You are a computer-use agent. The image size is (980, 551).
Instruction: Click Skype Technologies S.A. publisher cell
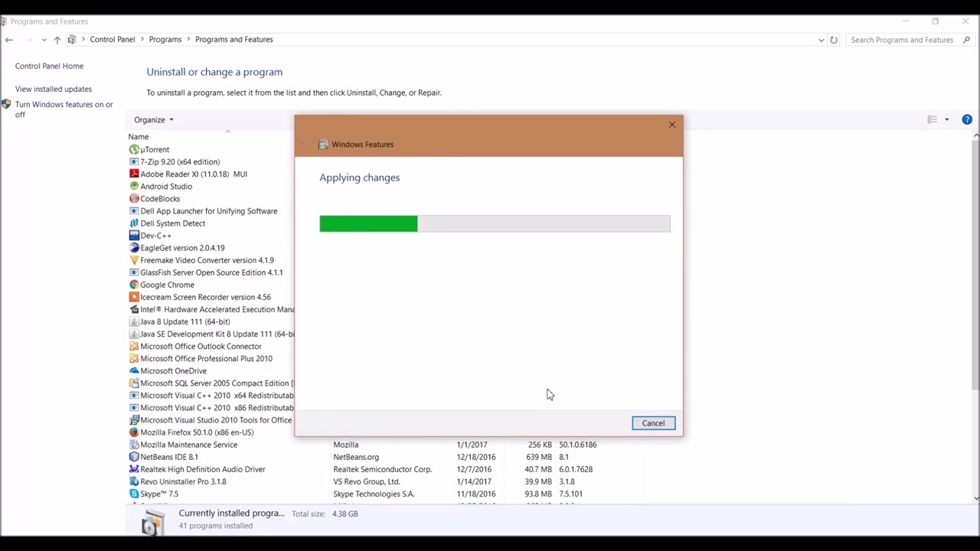(x=374, y=494)
